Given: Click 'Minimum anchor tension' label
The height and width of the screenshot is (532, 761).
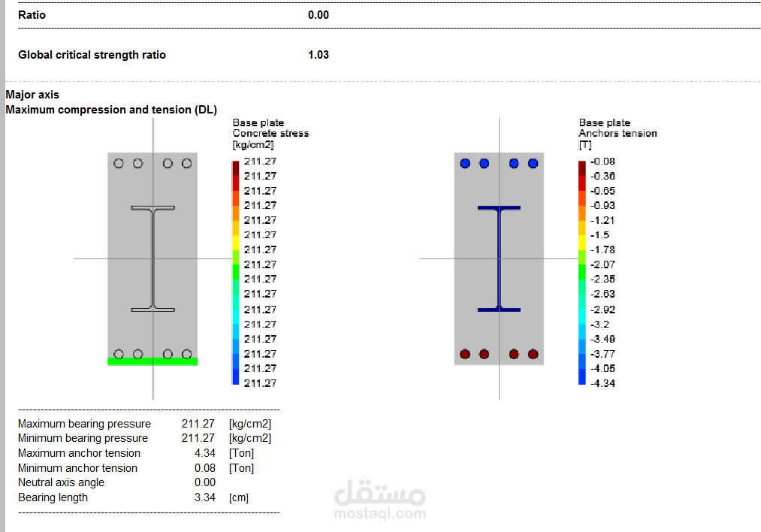Looking at the screenshot, I should (77, 468).
